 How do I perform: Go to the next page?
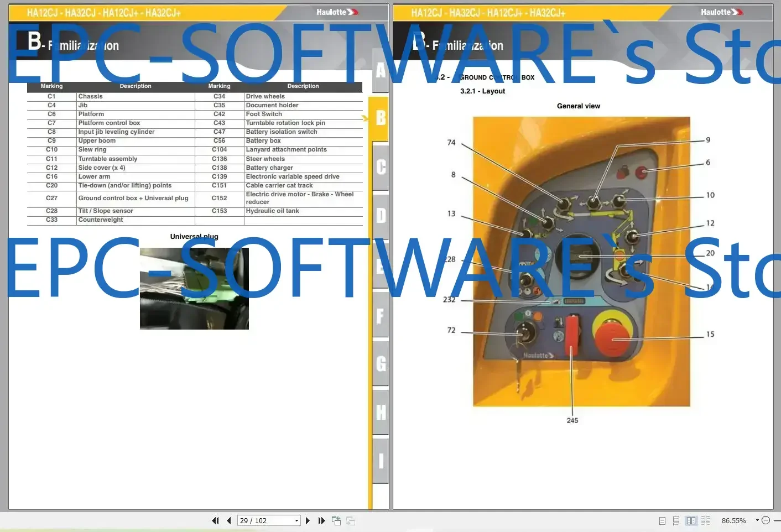pyautogui.click(x=308, y=520)
